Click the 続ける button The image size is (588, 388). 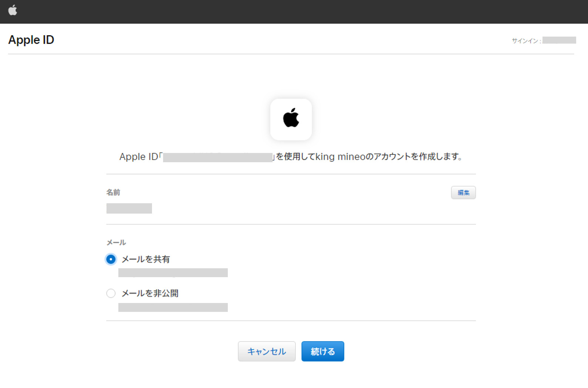[323, 351]
